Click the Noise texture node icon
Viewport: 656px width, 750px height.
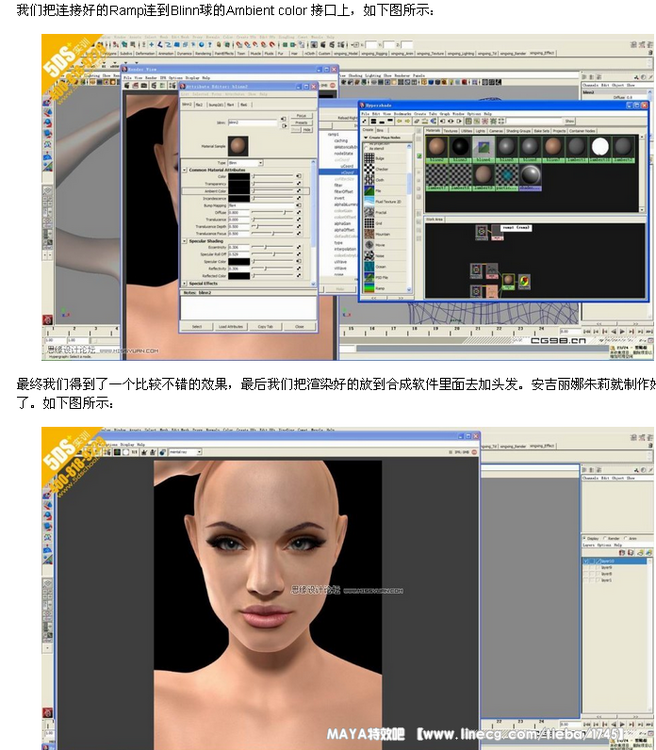369,256
